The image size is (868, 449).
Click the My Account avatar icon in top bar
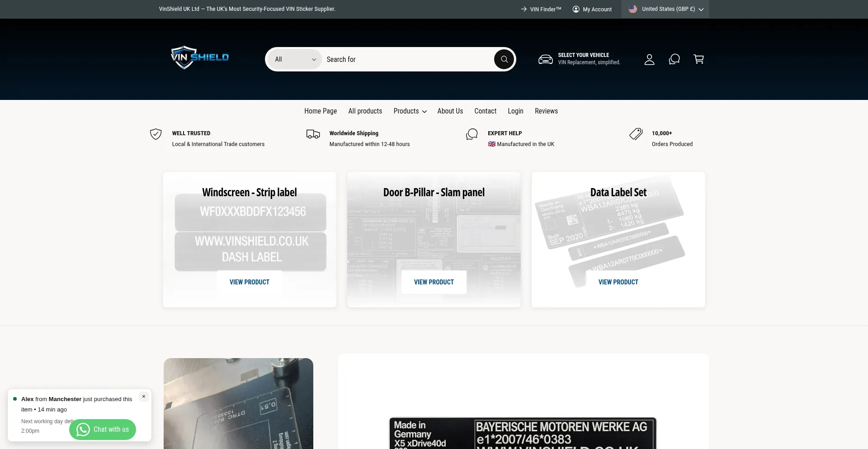(576, 9)
